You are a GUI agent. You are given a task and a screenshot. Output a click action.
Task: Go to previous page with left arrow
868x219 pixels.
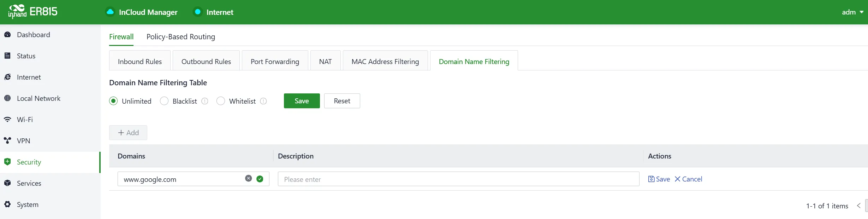pyautogui.click(x=858, y=206)
